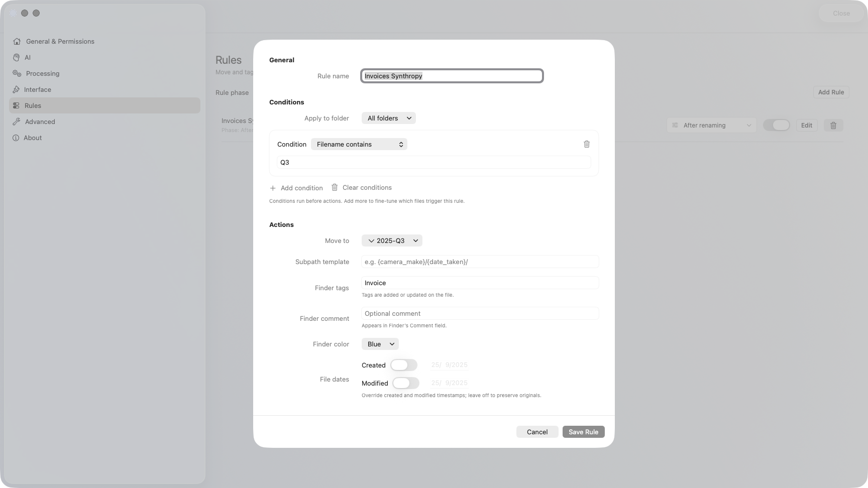The width and height of the screenshot is (868, 488).
Task: Click the plus icon beside Add condition
Action: [x=273, y=188]
